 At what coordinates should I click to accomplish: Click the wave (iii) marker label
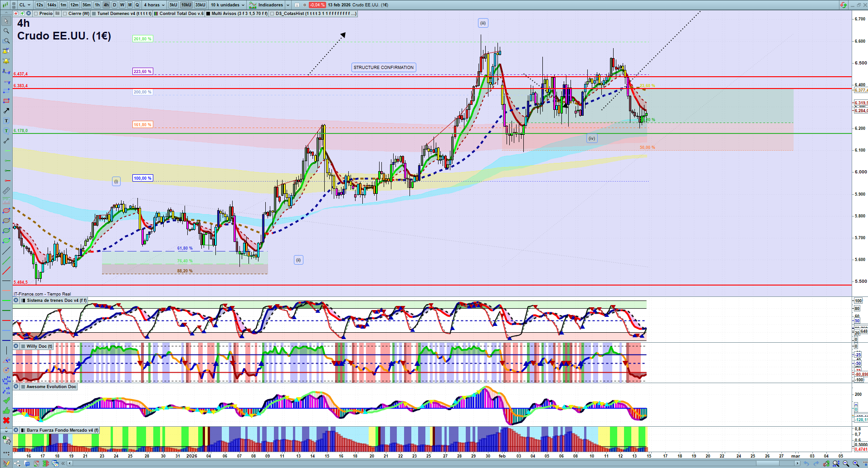point(483,23)
